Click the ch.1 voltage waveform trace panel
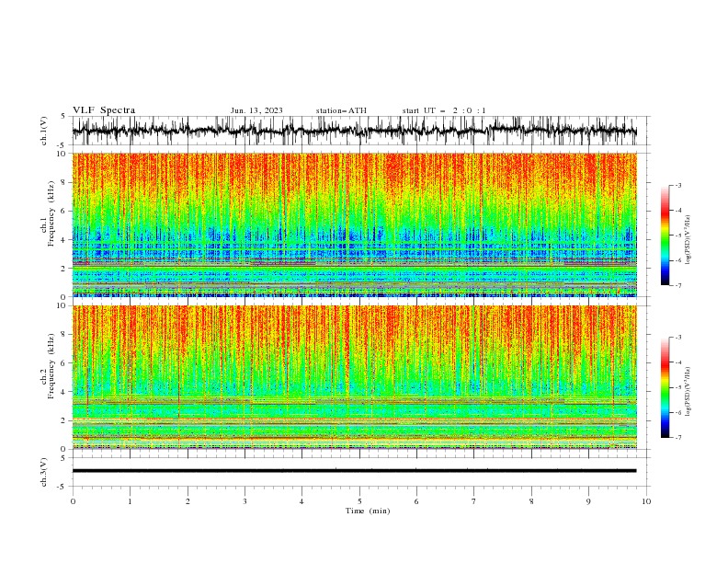 coord(360,131)
